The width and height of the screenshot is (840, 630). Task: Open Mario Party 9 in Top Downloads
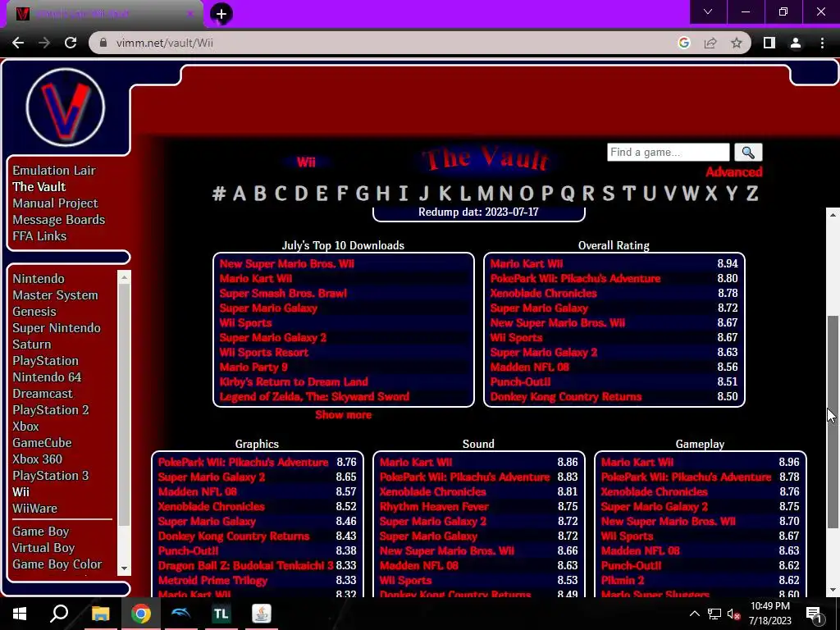(253, 367)
